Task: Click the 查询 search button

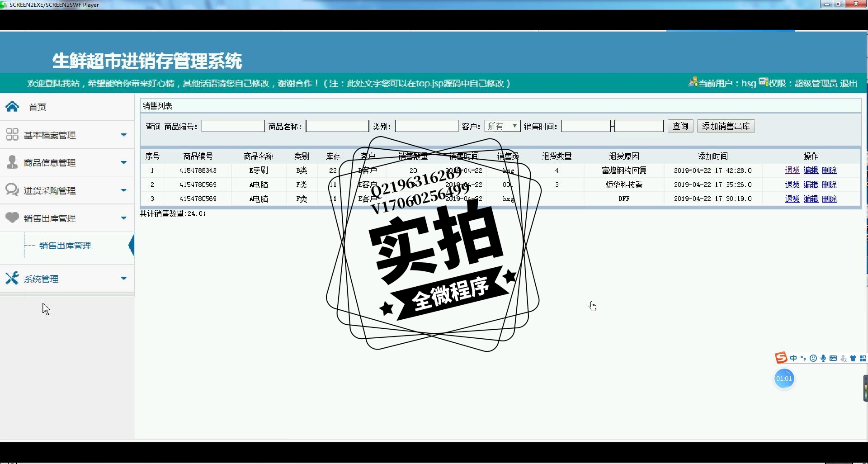Action: coord(680,126)
